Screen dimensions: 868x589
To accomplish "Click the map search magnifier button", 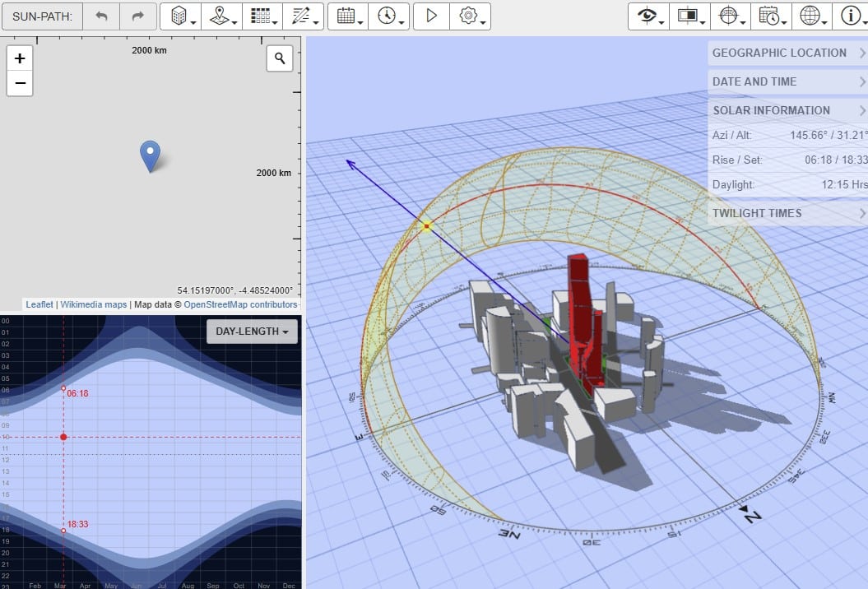I will pos(280,58).
